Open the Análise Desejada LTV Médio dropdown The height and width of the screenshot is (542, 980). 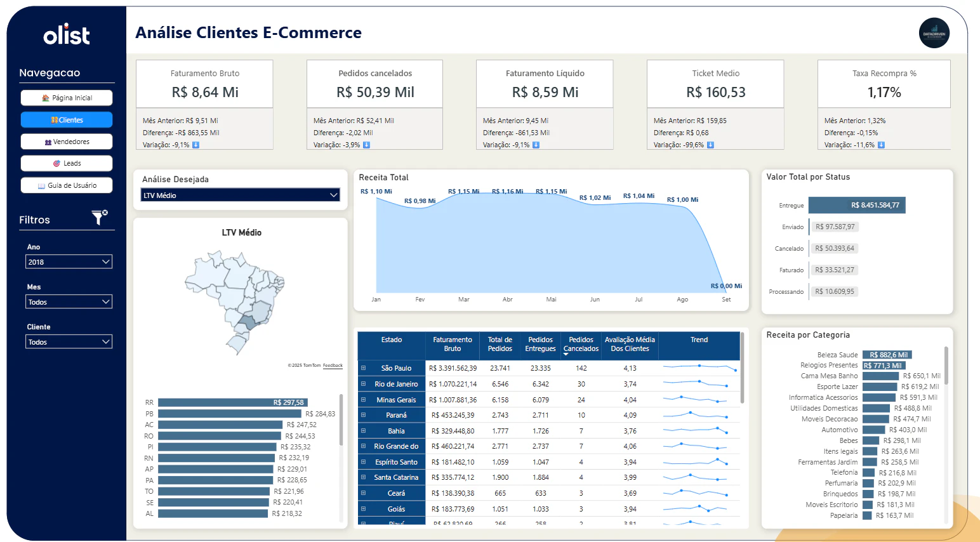(241, 195)
